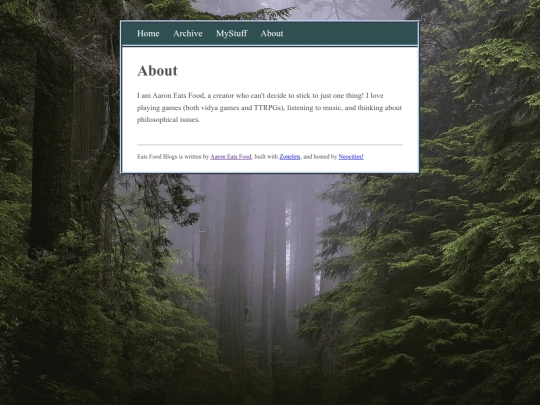Visit the Zonelets link in the footer
The width and height of the screenshot is (540, 405).
pos(290,157)
